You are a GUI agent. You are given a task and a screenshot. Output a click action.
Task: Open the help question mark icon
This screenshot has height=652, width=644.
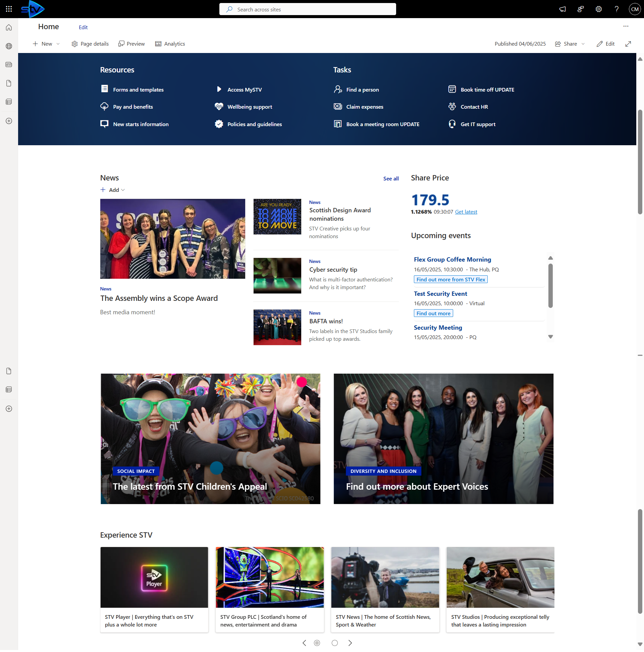coord(616,9)
